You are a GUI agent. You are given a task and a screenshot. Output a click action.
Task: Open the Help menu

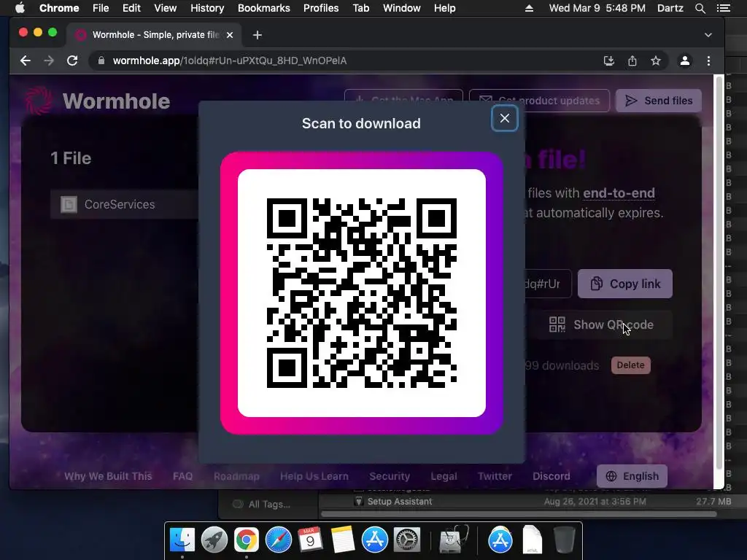[x=444, y=8]
